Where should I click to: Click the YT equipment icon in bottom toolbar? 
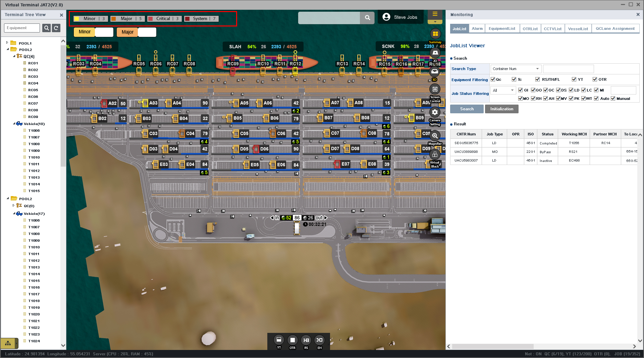coord(279,340)
